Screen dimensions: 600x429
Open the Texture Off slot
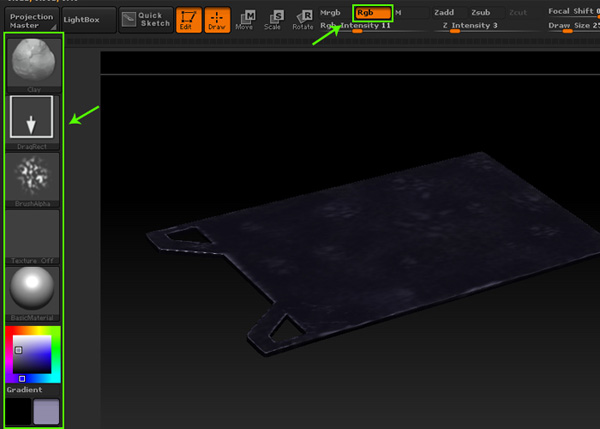(x=34, y=234)
